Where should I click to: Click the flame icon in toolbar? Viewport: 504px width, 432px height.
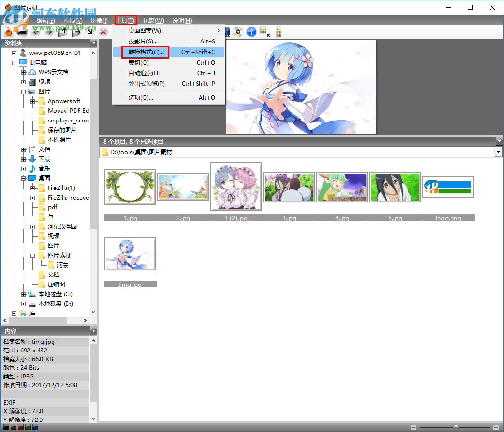tap(8, 32)
